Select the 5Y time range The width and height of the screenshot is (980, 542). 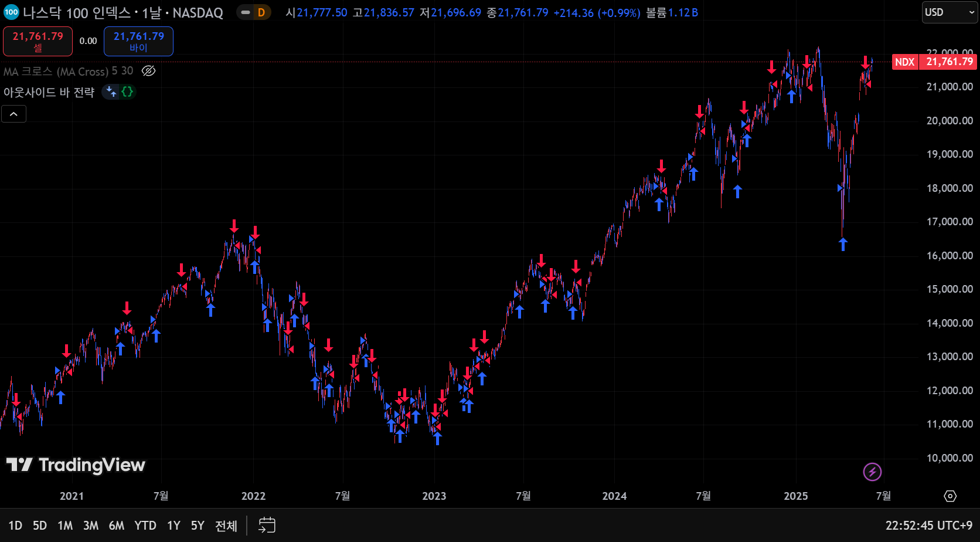198,526
